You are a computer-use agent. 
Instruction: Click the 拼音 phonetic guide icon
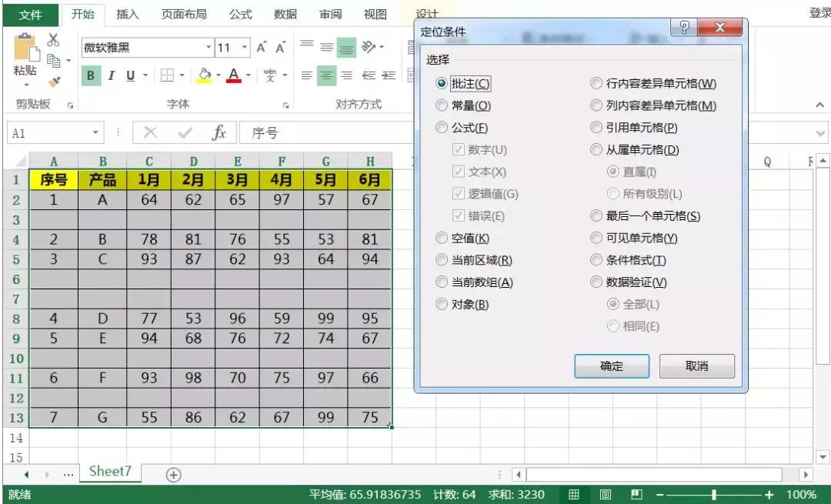point(271,75)
